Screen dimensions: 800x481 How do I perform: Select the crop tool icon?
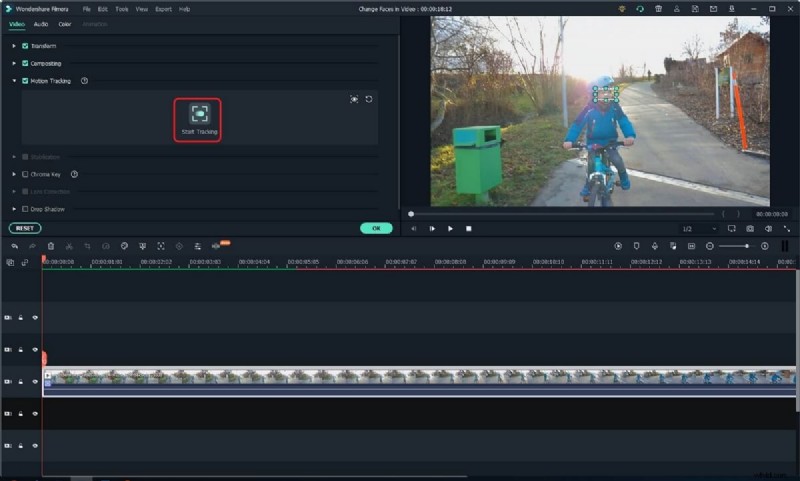coord(87,246)
